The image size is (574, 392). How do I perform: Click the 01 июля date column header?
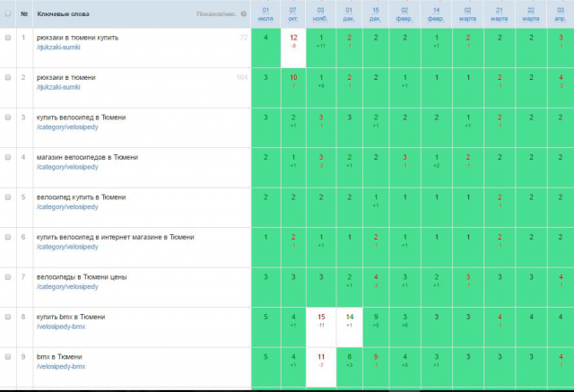point(265,14)
